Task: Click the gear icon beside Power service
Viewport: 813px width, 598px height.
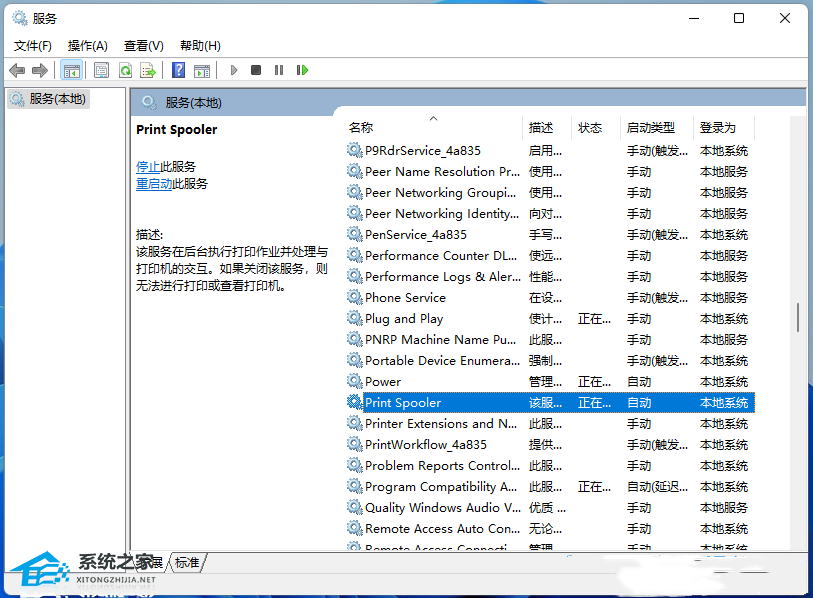Action: click(355, 381)
